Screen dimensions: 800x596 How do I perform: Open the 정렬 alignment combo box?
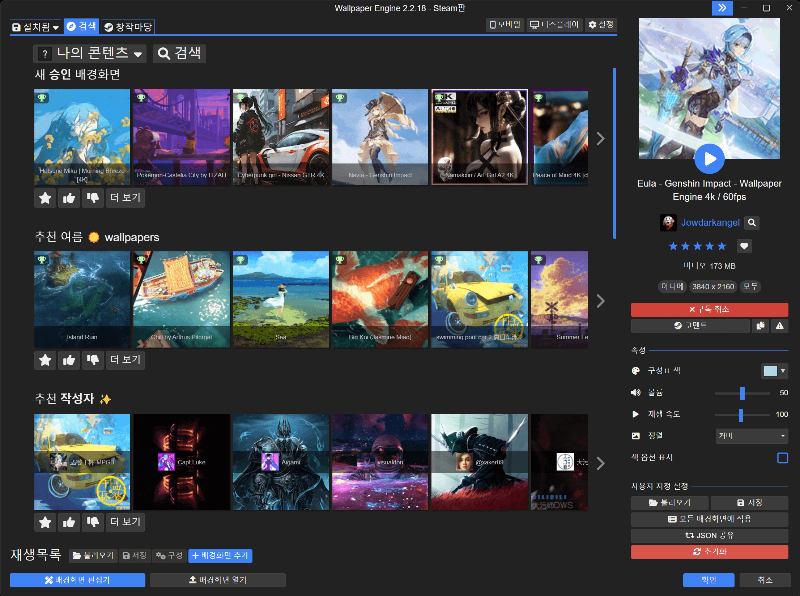point(752,436)
